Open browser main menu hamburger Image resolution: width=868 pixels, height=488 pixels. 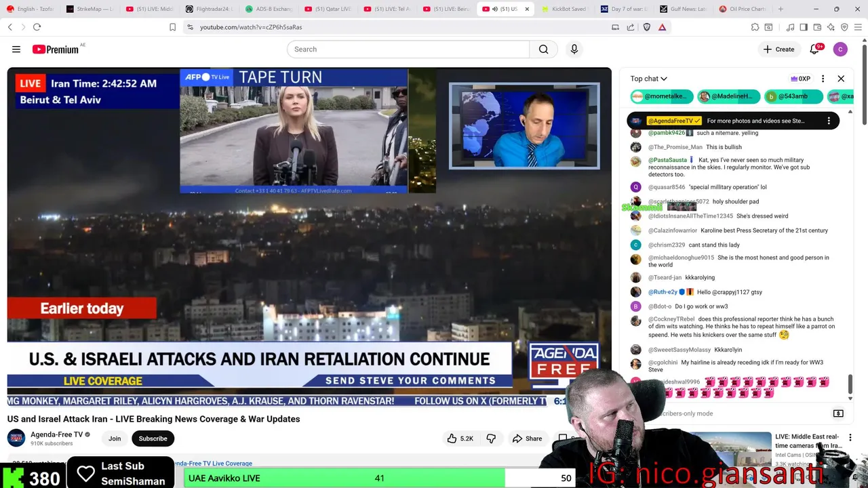[x=858, y=27]
